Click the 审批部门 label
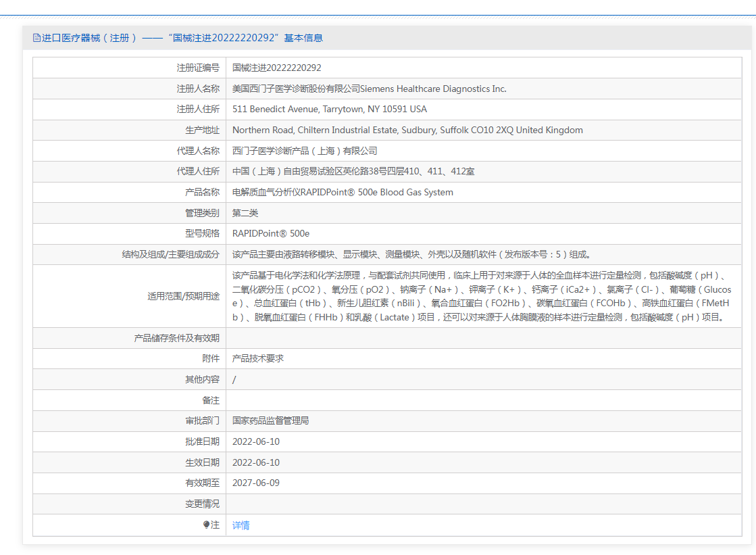This screenshot has height=555, width=756. click(x=202, y=421)
